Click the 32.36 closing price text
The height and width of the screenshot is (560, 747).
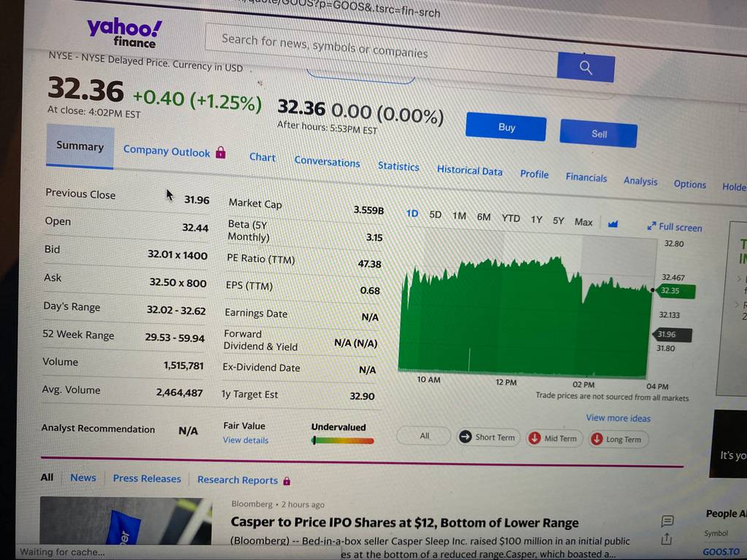[x=86, y=90]
